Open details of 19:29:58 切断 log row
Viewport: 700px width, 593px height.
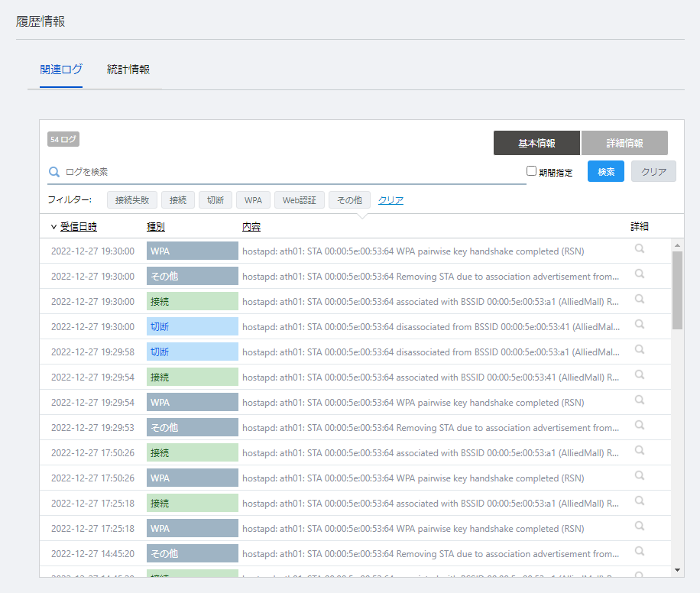[639, 349]
